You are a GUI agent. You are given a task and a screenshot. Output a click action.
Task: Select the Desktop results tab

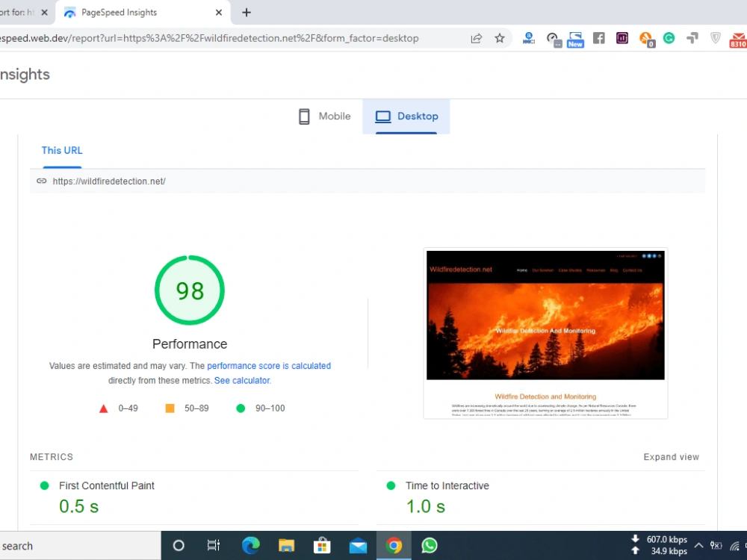[x=406, y=116]
